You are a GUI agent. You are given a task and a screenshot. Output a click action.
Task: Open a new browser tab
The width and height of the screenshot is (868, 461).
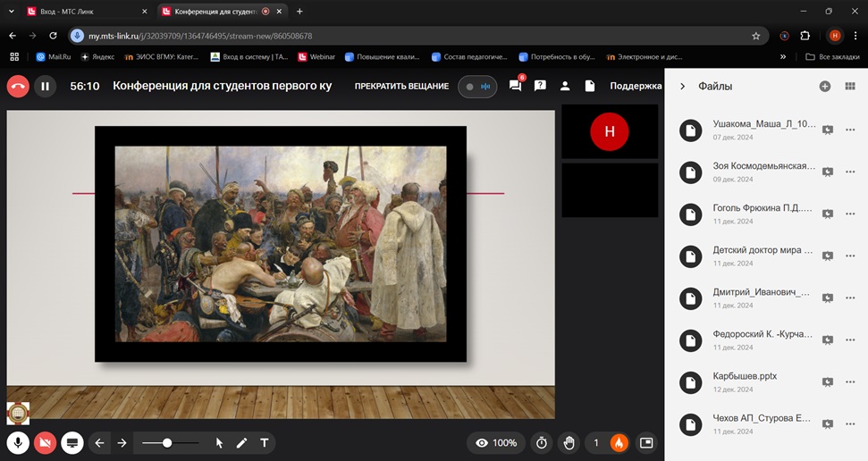(x=299, y=11)
